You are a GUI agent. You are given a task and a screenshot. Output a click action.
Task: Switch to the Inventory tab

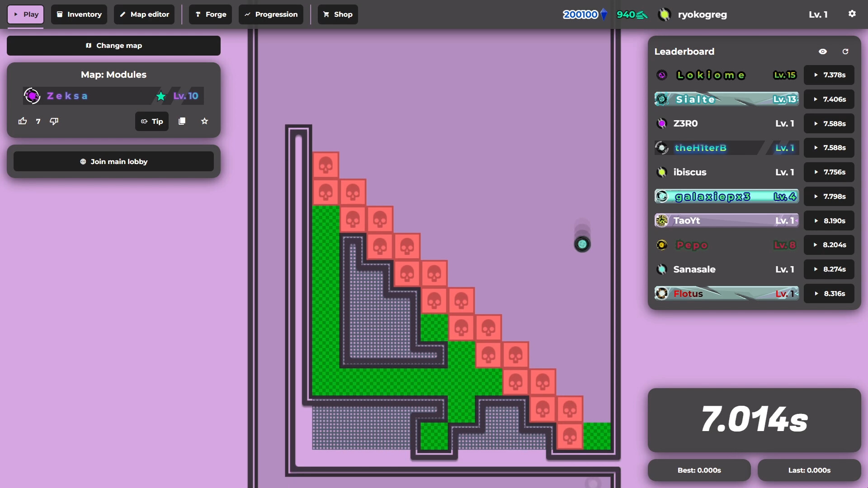tap(79, 14)
